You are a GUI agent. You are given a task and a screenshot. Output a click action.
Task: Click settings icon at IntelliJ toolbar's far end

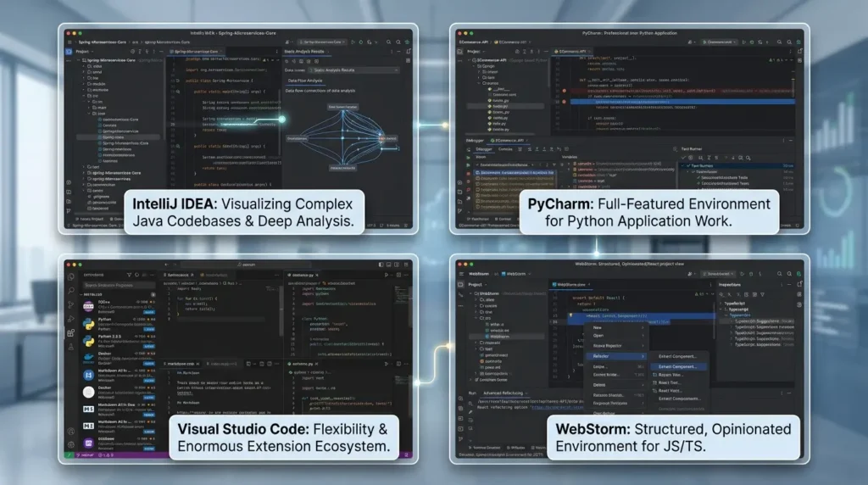[x=407, y=42]
